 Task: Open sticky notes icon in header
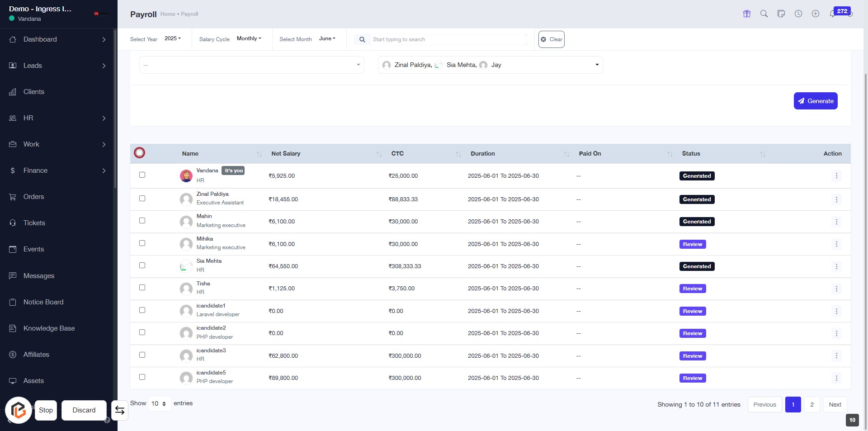pos(781,14)
